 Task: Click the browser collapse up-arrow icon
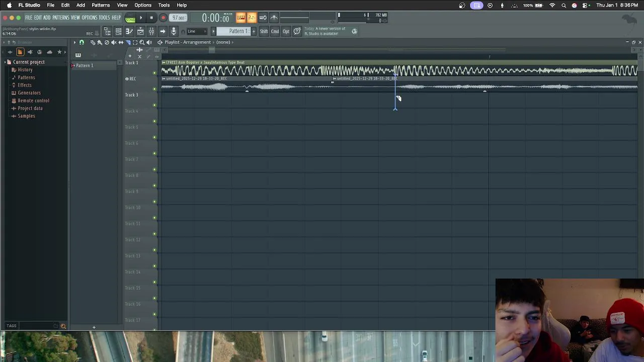point(9,42)
